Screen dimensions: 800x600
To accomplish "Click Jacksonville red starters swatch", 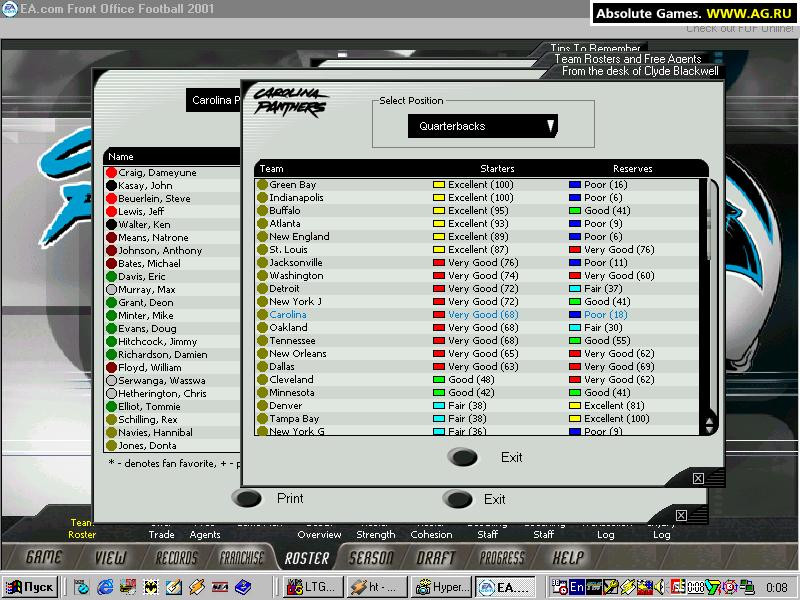I will (x=438, y=263).
